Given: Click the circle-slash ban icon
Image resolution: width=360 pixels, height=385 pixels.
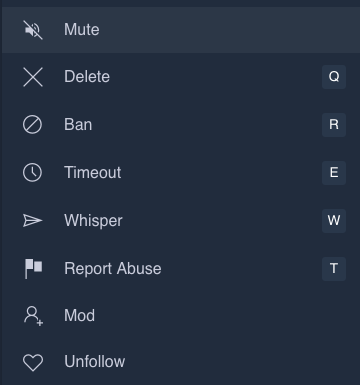Looking at the screenshot, I should point(32,125).
